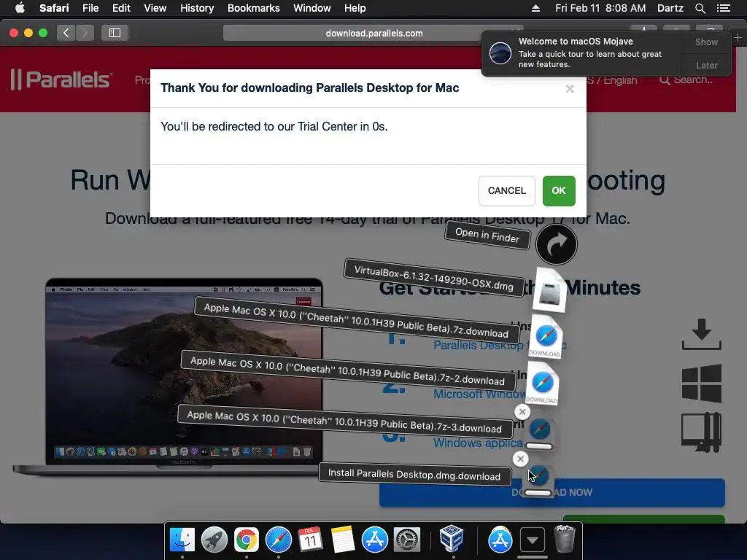Image resolution: width=747 pixels, height=560 pixels.
Task: Cancel Install Parallels Desktop download X
Action: (520, 459)
